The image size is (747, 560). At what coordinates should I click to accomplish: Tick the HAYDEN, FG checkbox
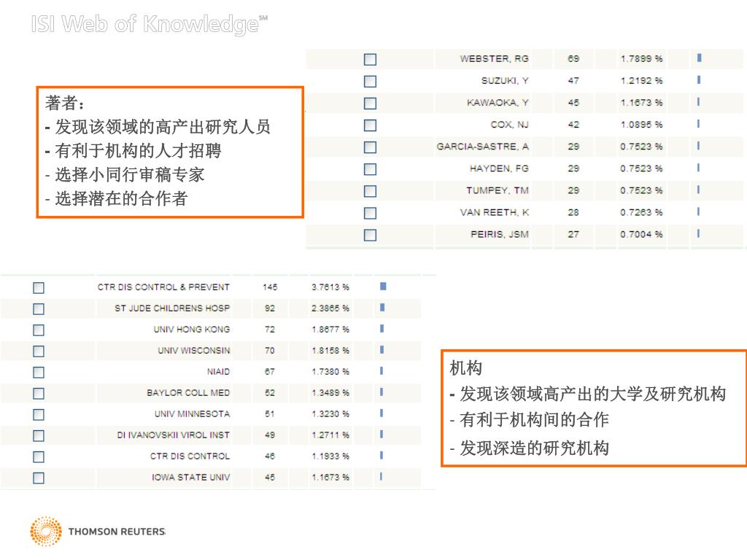[370, 168]
